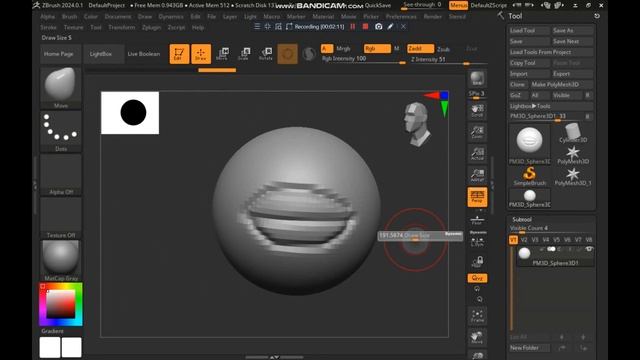This screenshot has height=360, width=640.
Task: Select the PolyMesh3D star tool icon
Action: pyautogui.click(x=573, y=155)
